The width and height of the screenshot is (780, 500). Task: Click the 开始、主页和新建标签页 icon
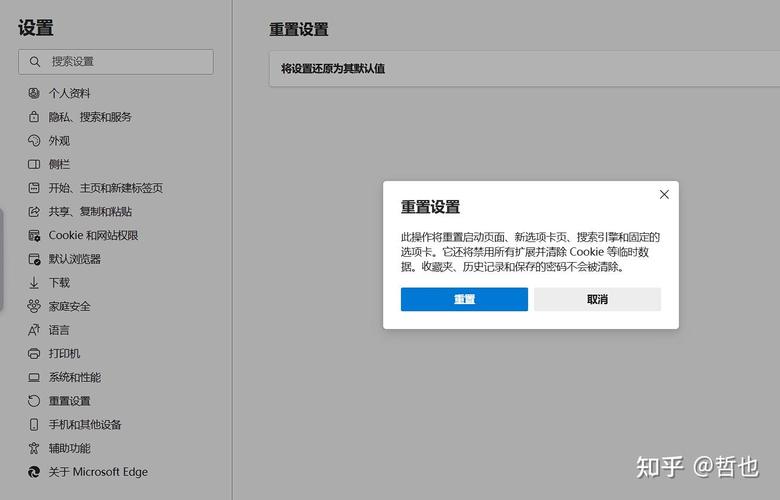(x=34, y=188)
